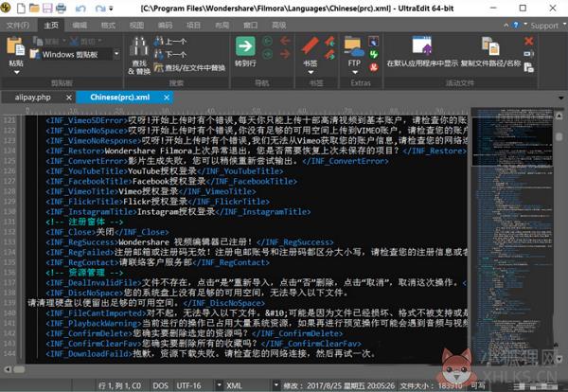Print the document with the printer icon
The width and height of the screenshot is (568, 392).
click(x=61, y=8)
